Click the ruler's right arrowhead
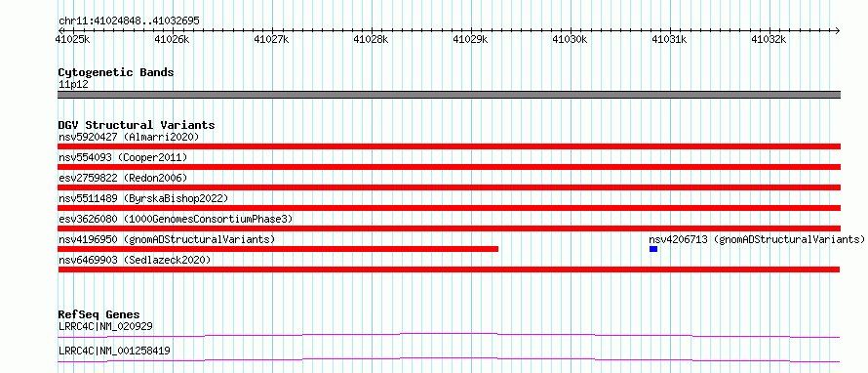This screenshot has height=373, width=868. click(x=838, y=30)
